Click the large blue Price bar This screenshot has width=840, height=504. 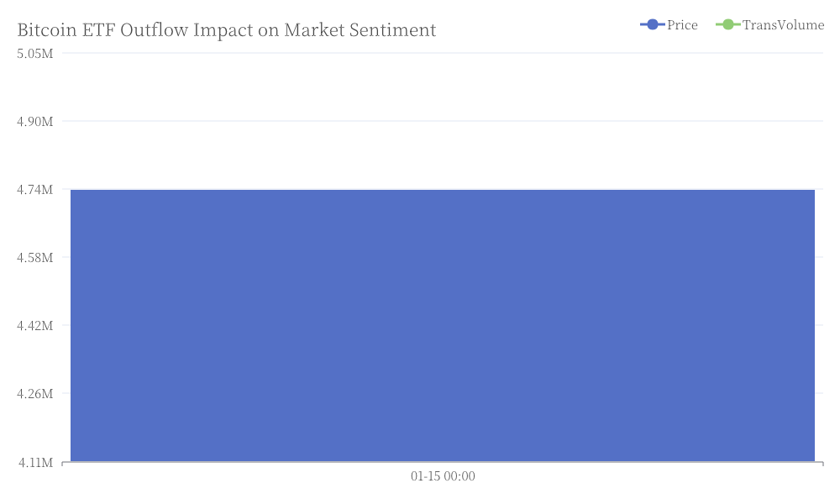tap(443, 325)
